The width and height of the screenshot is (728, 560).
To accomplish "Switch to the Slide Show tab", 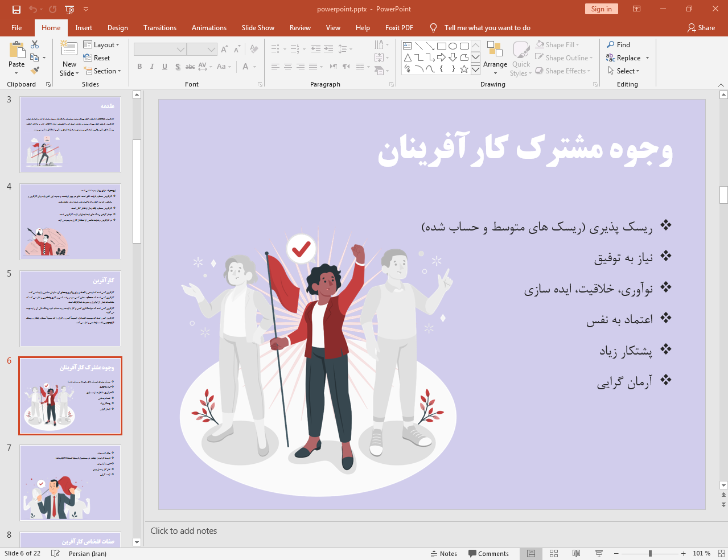I will point(257,28).
